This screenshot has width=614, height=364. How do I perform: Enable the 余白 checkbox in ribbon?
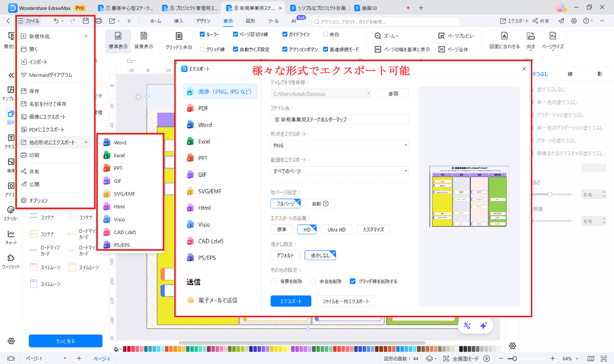(x=325, y=34)
